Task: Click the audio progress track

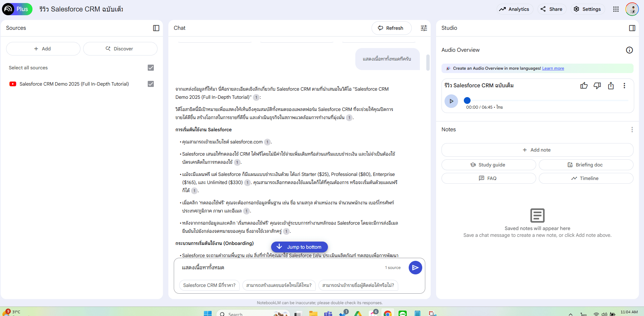Action: tap(548, 100)
